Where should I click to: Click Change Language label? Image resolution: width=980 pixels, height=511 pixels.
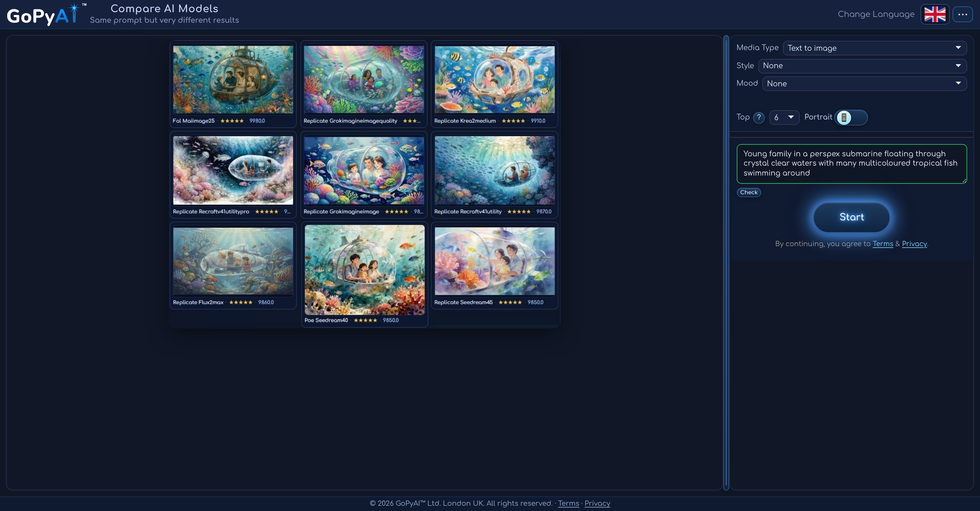876,15
